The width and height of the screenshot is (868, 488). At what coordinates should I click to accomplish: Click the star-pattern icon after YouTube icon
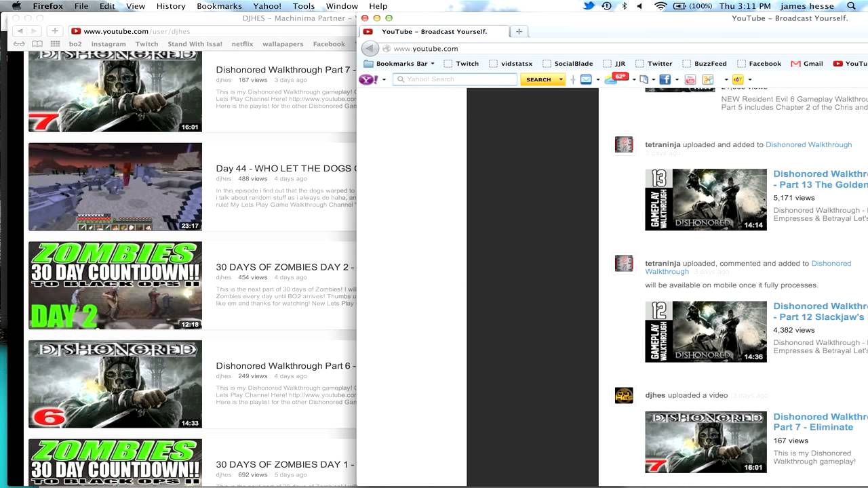[x=708, y=79]
